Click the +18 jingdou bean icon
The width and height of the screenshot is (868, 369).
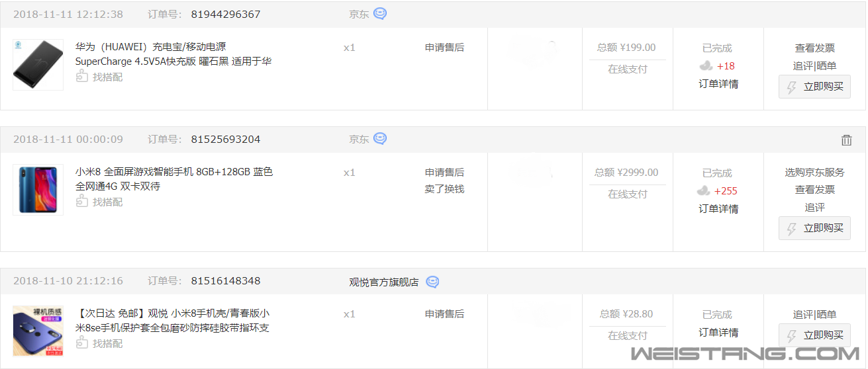coord(706,65)
